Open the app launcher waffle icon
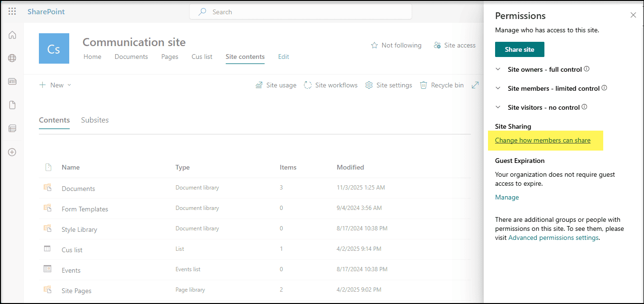The height and width of the screenshot is (304, 644). (x=12, y=11)
